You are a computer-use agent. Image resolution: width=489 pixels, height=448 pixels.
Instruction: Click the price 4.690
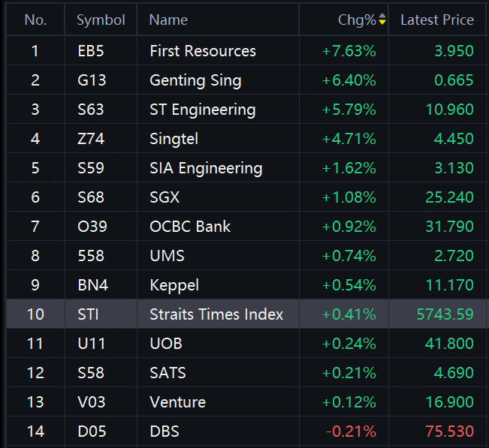[454, 373]
